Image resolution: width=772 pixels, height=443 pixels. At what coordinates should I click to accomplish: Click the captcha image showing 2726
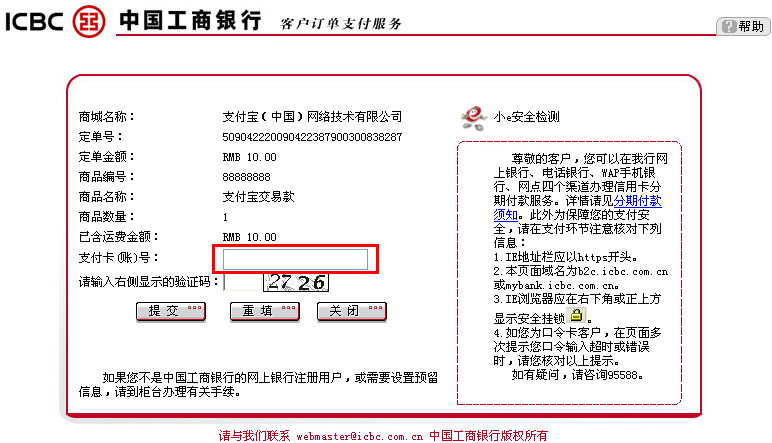click(x=296, y=282)
